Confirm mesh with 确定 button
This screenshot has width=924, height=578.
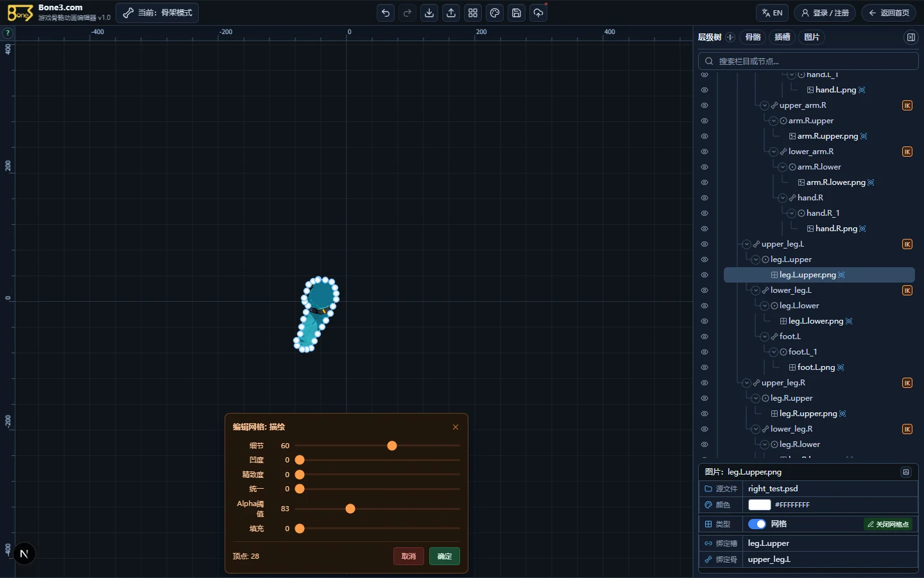tap(445, 556)
